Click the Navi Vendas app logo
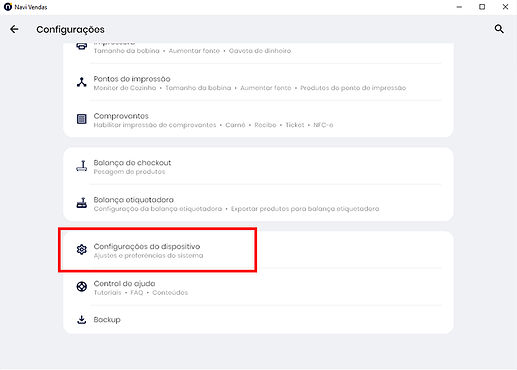Image resolution: width=517 pixels, height=370 pixels. pyautogui.click(x=7, y=7)
